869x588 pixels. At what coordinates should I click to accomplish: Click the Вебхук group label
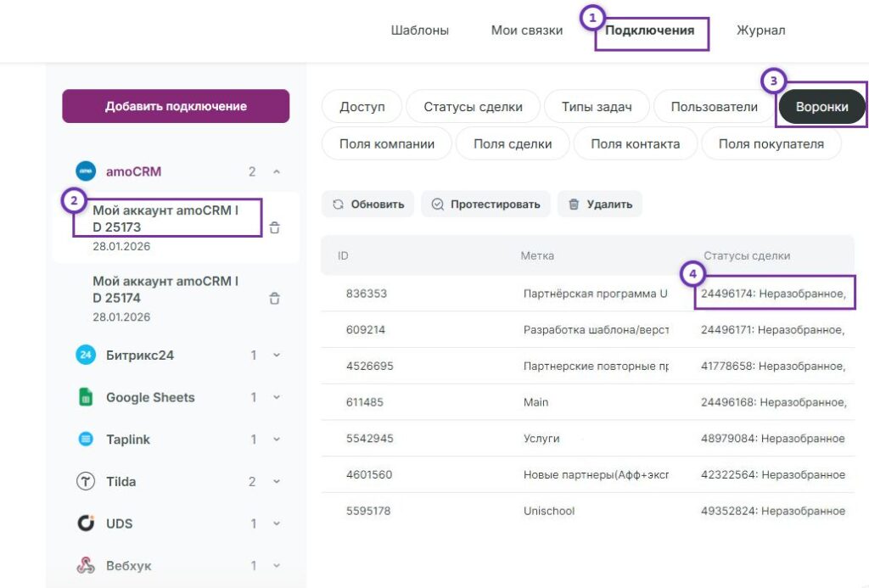coord(129,565)
